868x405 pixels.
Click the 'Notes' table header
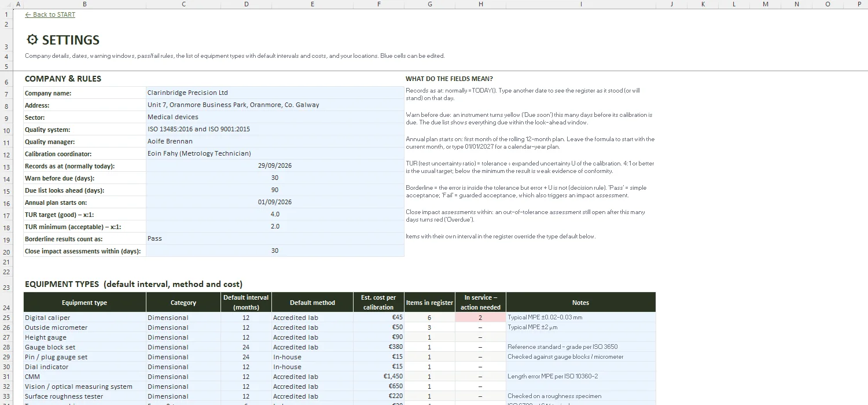pyautogui.click(x=580, y=303)
